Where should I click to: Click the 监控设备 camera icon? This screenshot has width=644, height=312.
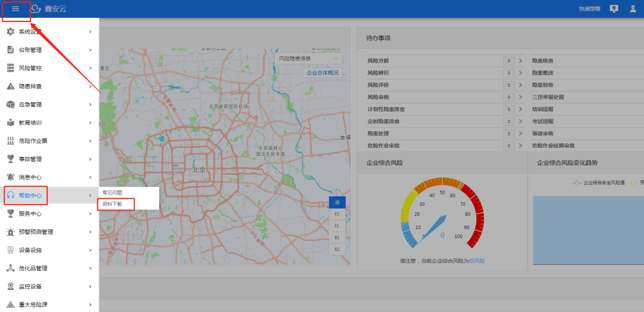coord(10,286)
